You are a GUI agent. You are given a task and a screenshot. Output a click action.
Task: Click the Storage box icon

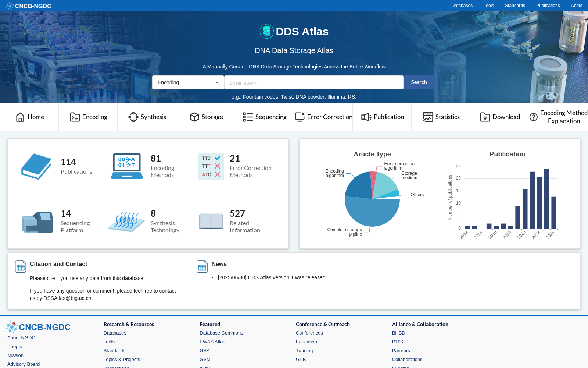pyautogui.click(x=194, y=117)
